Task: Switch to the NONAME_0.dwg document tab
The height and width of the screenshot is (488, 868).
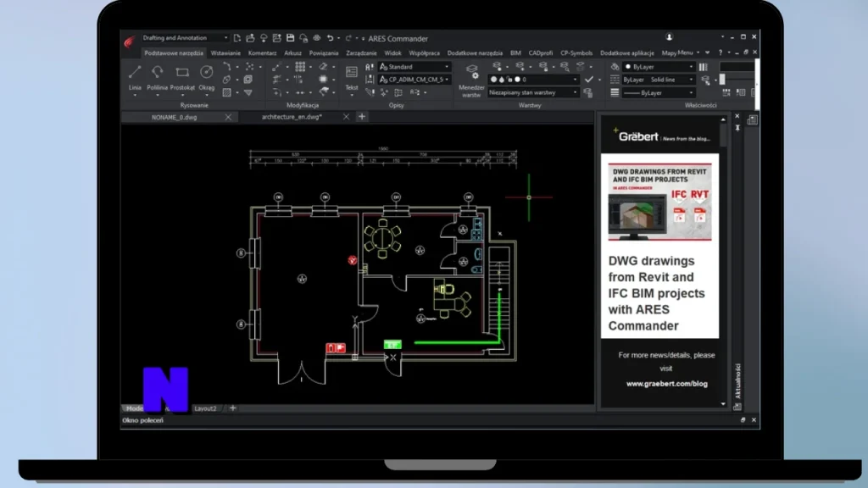Action: 175,117
